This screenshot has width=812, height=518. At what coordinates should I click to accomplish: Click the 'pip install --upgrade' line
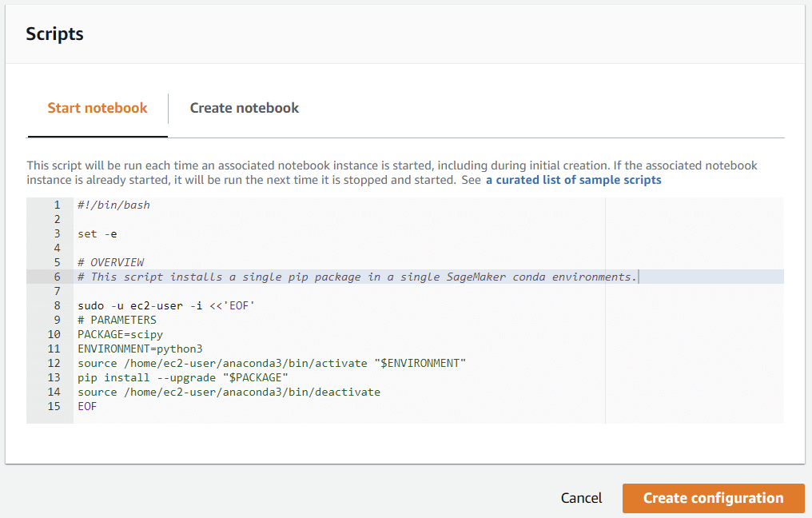pos(182,377)
